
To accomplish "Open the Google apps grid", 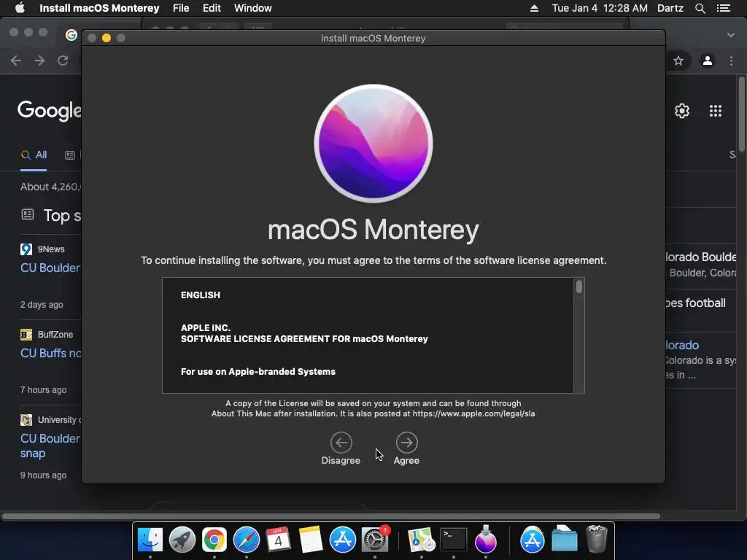I will click(x=716, y=111).
